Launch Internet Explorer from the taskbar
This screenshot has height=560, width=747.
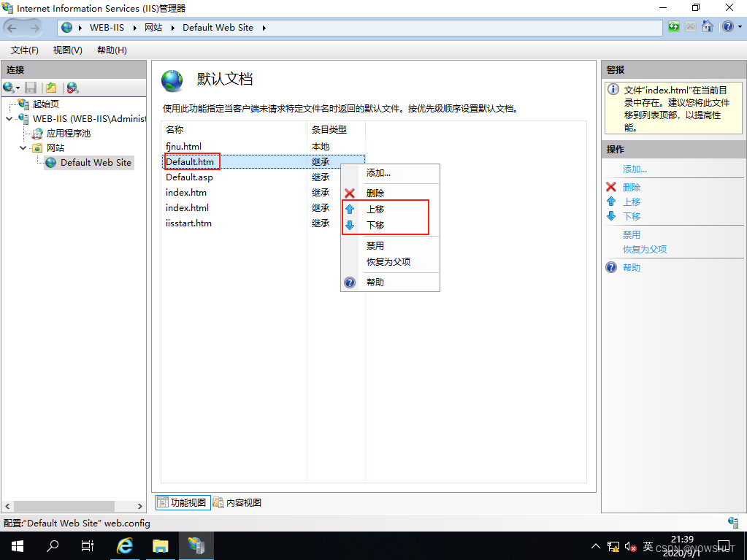(124, 545)
